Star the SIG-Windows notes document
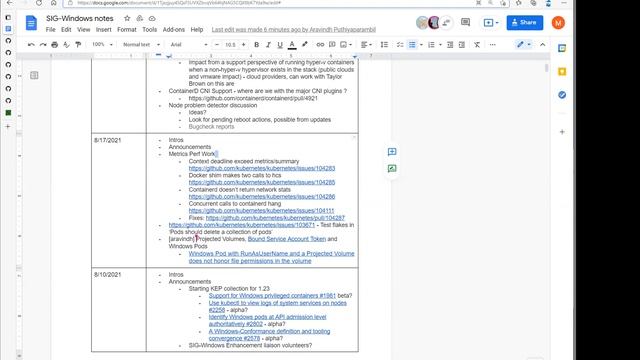The image size is (640, 360). tap(127, 18)
